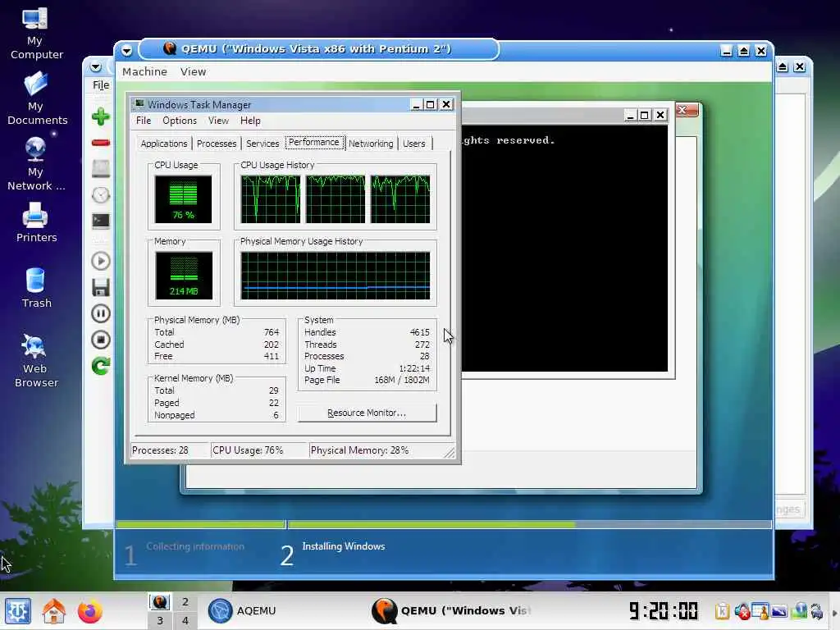840x630 pixels.
Task: Click the blue info network tray icon
Action: 799,610
